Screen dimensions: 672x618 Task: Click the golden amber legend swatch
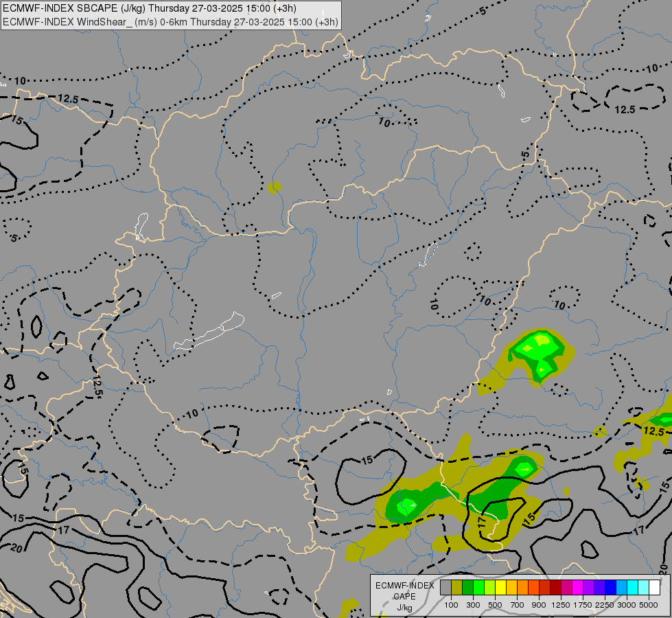coord(511,587)
